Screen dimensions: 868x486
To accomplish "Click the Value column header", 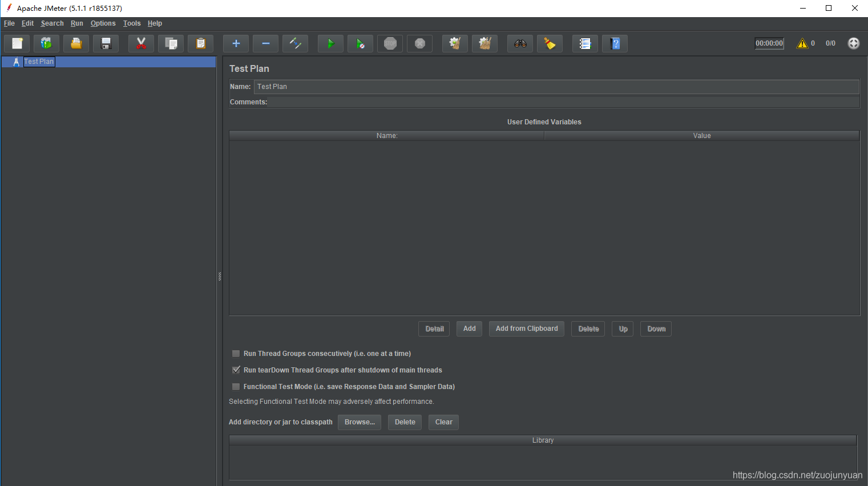I will (702, 136).
